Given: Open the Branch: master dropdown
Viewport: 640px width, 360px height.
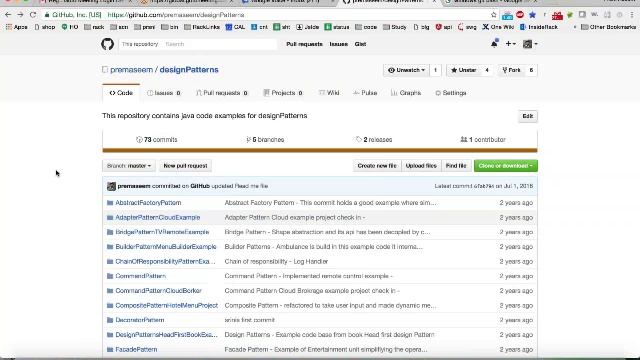Looking at the screenshot, I should pos(129,166).
